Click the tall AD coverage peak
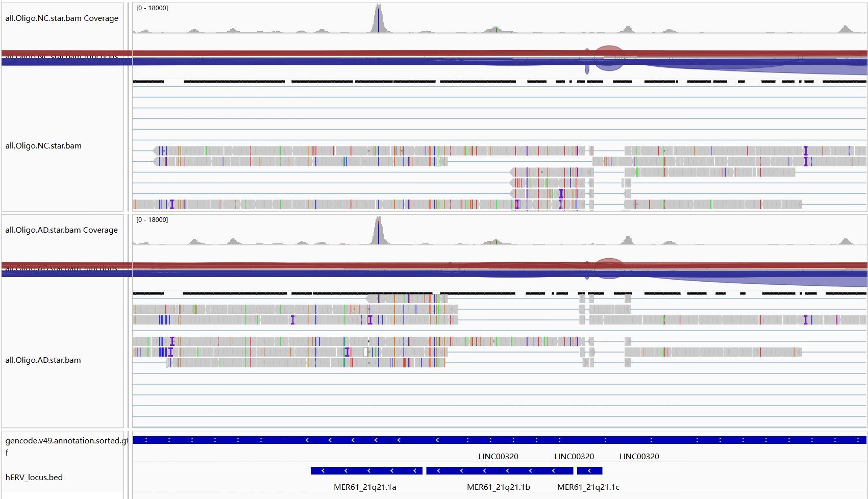The width and height of the screenshot is (868, 499). pyautogui.click(x=378, y=231)
